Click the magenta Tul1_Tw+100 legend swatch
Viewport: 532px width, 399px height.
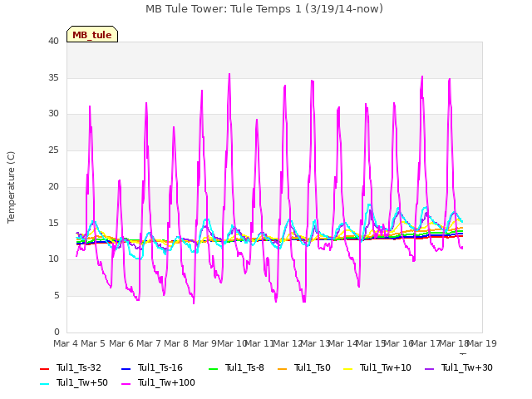(126, 383)
